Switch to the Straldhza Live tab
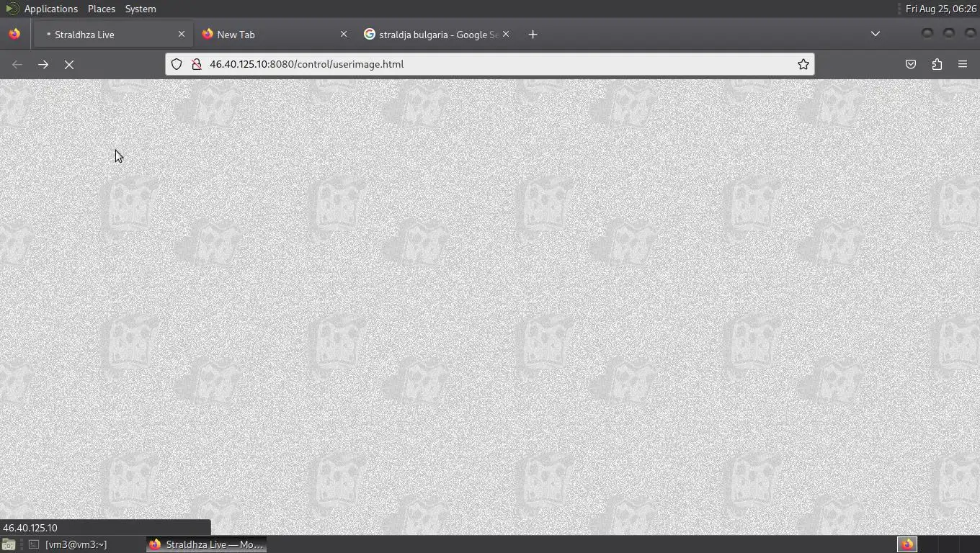Viewport: 980px width, 553px height. pyautogui.click(x=112, y=35)
